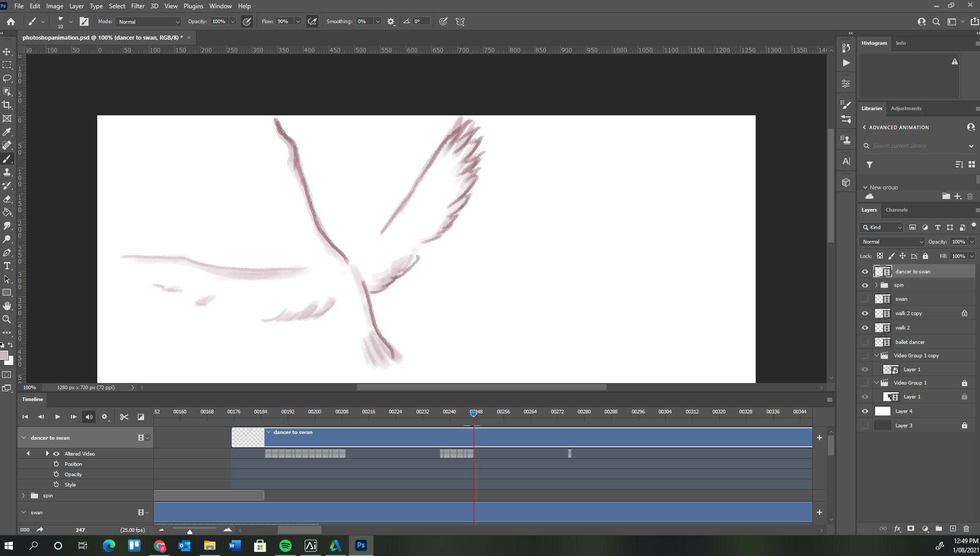Open the layer Kind filter dropdown
Screen dimensions: 980x556
pyautogui.click(x=882, y=228)
